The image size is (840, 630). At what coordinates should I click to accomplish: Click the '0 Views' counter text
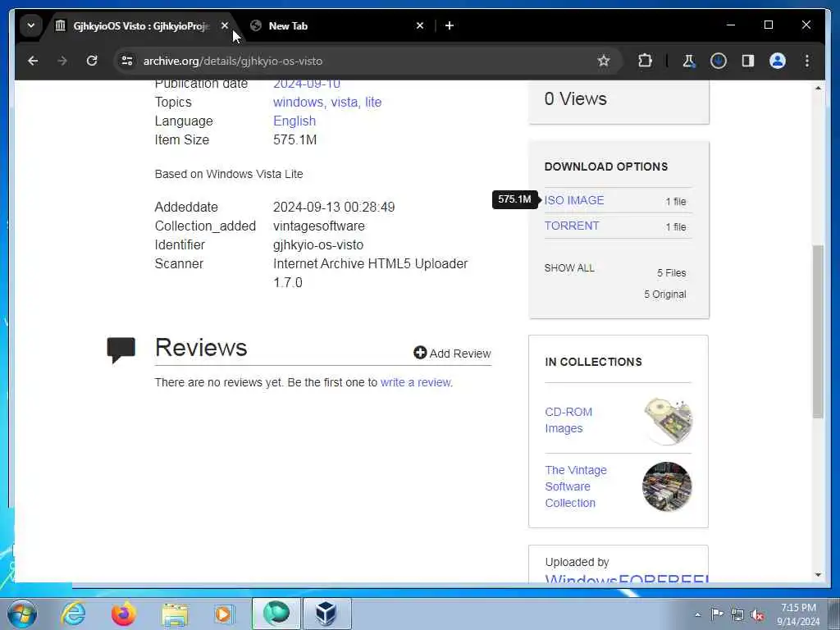[x=575, y=98]
